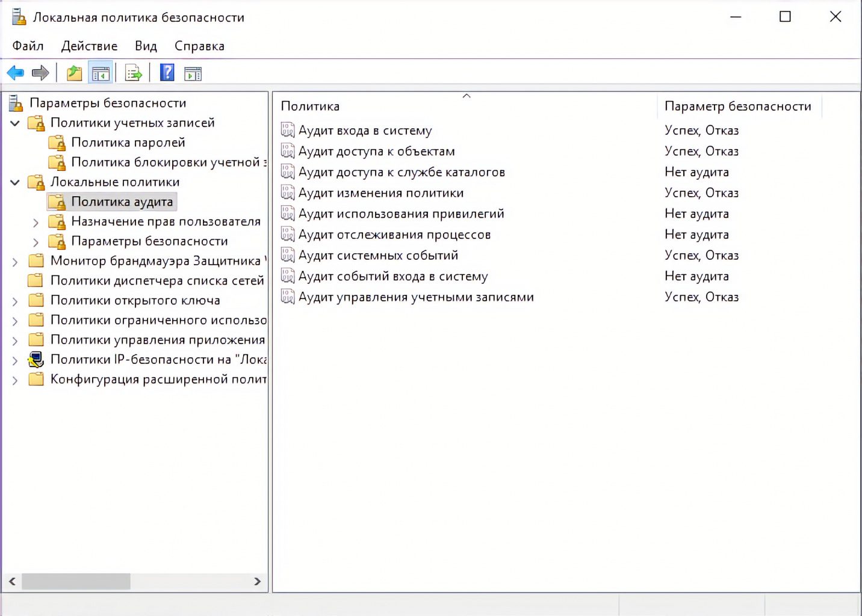Collapse the Политики учетных записей node
The image size is (862, 616).
(x=15, y=123)
